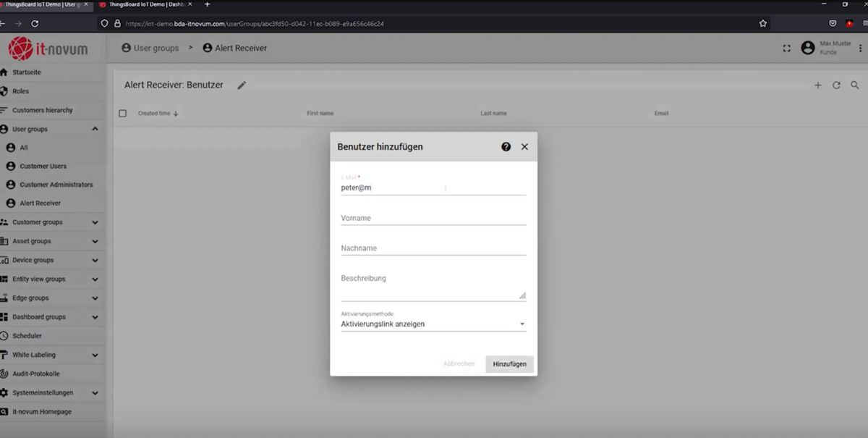Open the search icon above the table
This screenshot has height=438, width=868.
tap(855, 85)
